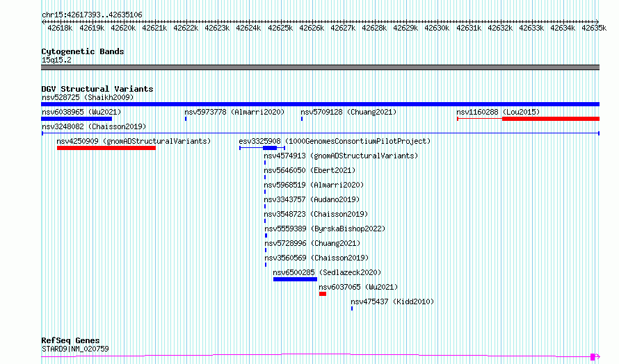The height and width of the screenshot is (364, 619).
Task: Click the 42622k ruler position
Action: pyautogui.click(x=186, y=28)
